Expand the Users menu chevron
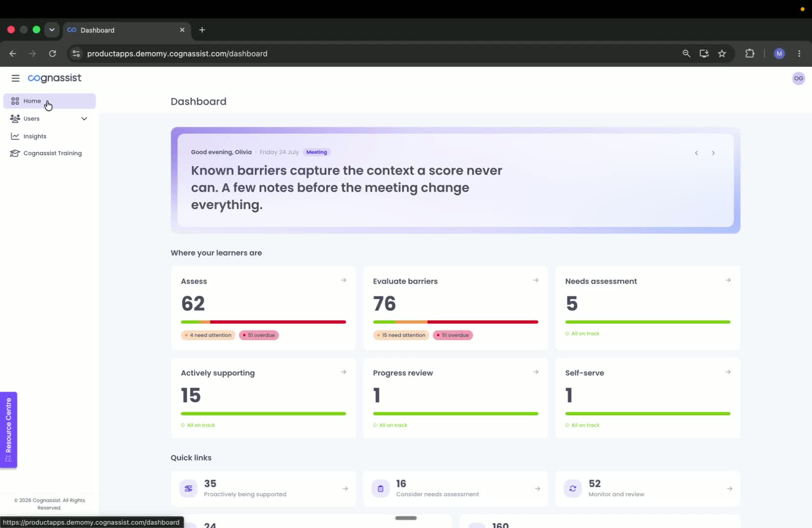 click(84, 119)
